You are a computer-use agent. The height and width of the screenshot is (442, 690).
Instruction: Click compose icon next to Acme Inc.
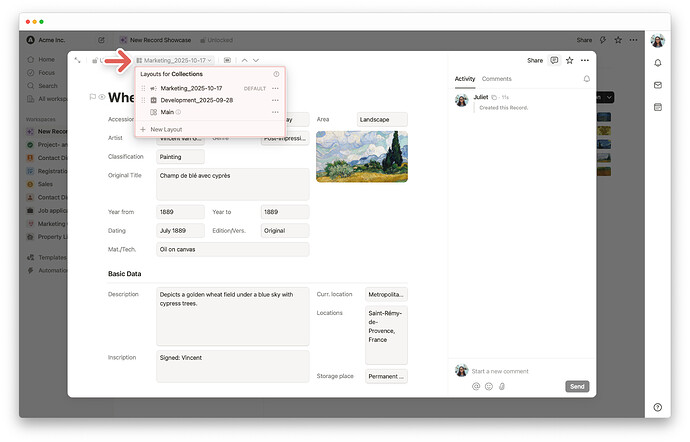click(x=101, y=40)
